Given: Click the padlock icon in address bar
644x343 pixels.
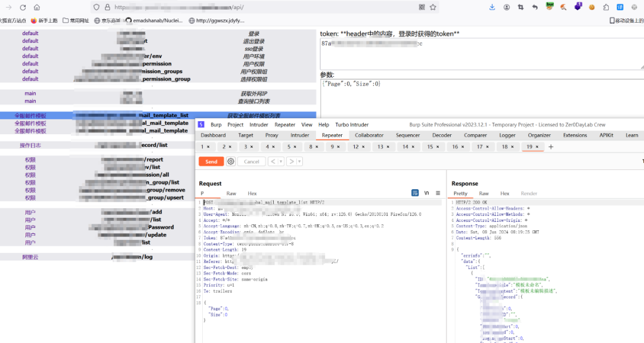Looking at the screenshot, I should [107, 7].
